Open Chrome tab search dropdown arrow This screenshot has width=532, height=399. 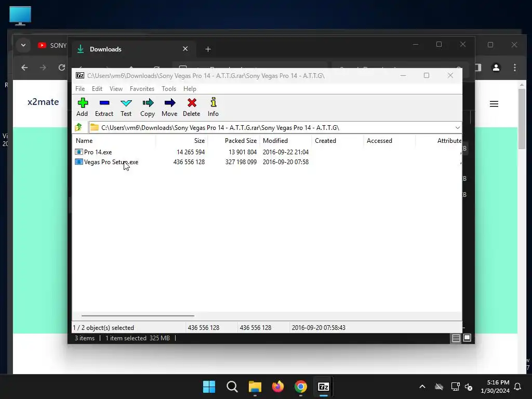coord(23,45)
